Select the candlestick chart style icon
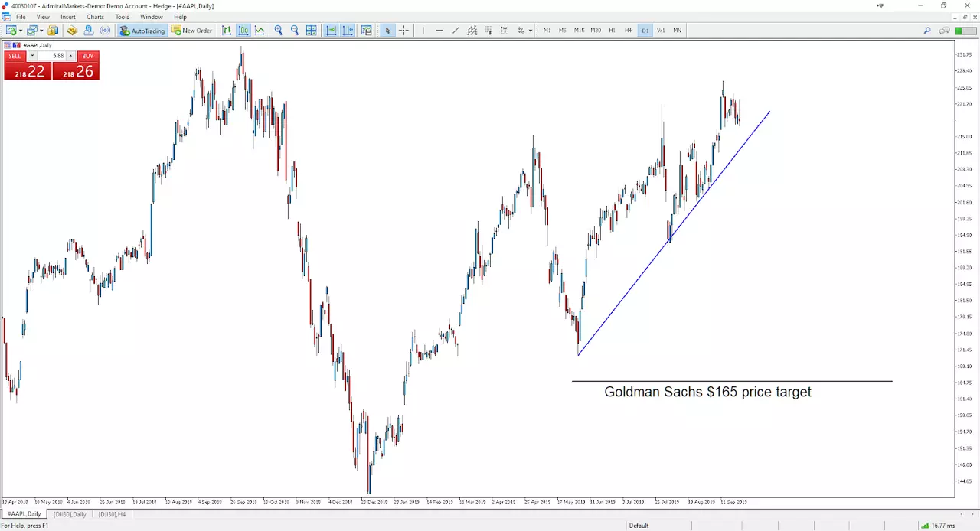The width and height of the screenshot is (980, 531). point(243,31)
